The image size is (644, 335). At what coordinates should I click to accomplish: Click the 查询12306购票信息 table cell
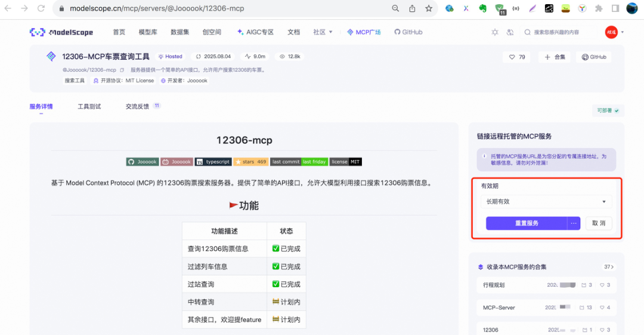click(x=224, y=248)
